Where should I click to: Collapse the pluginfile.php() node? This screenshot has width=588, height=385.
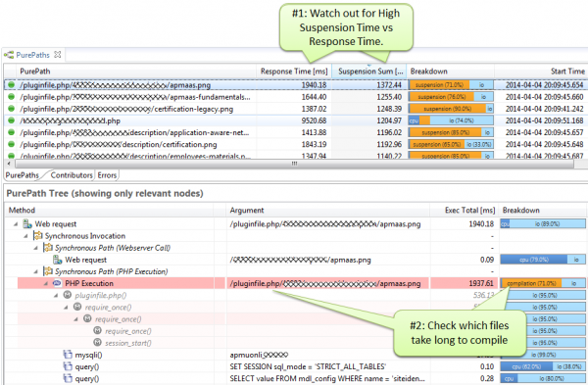point(56,296)
